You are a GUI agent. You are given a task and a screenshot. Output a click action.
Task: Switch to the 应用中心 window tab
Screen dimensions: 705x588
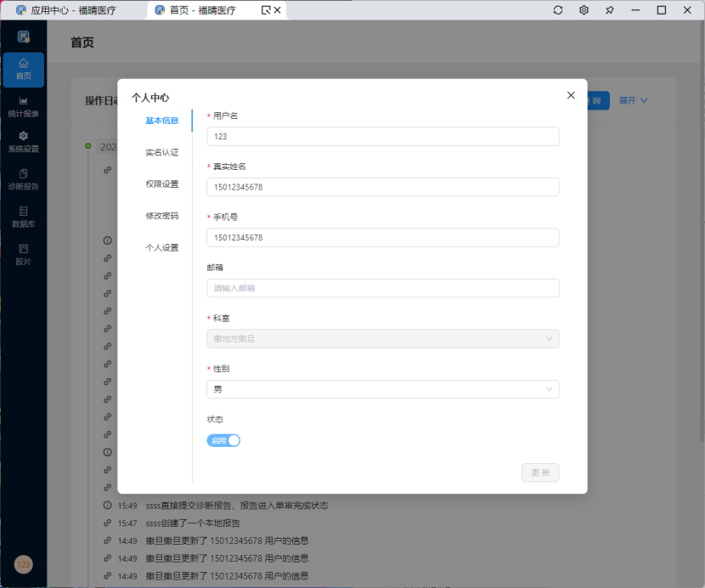point(73,10)
